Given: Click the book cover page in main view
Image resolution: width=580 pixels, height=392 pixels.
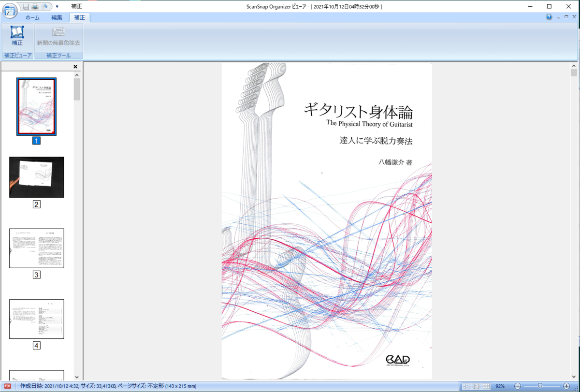Looking at the screenshot, I should 327,221.
